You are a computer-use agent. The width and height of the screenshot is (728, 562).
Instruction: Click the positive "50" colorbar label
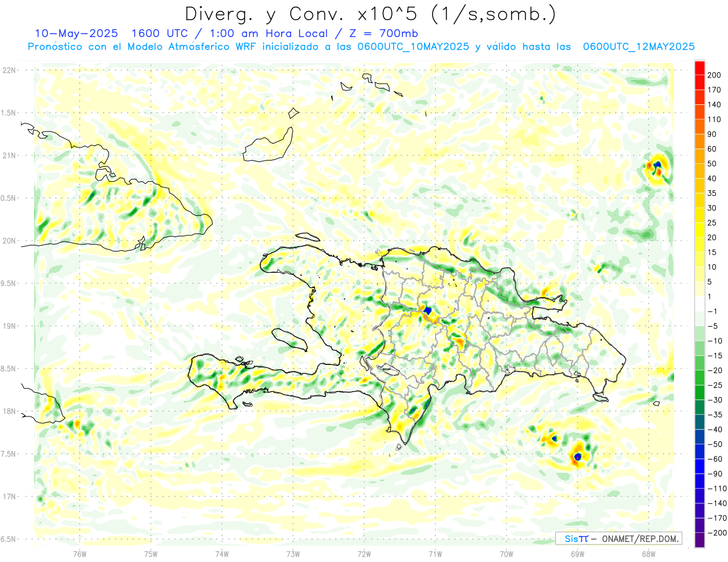(x=712, y=164)
